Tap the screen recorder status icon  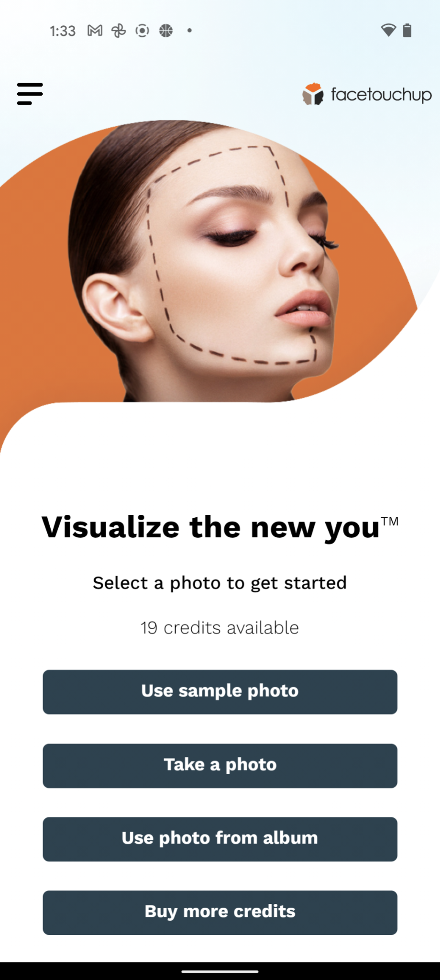click(x=142, y=31)
